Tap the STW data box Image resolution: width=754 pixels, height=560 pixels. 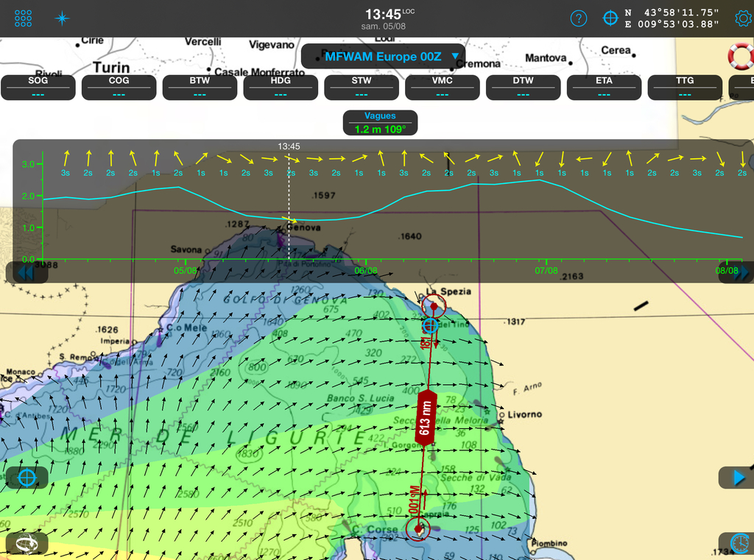point(361,88)
